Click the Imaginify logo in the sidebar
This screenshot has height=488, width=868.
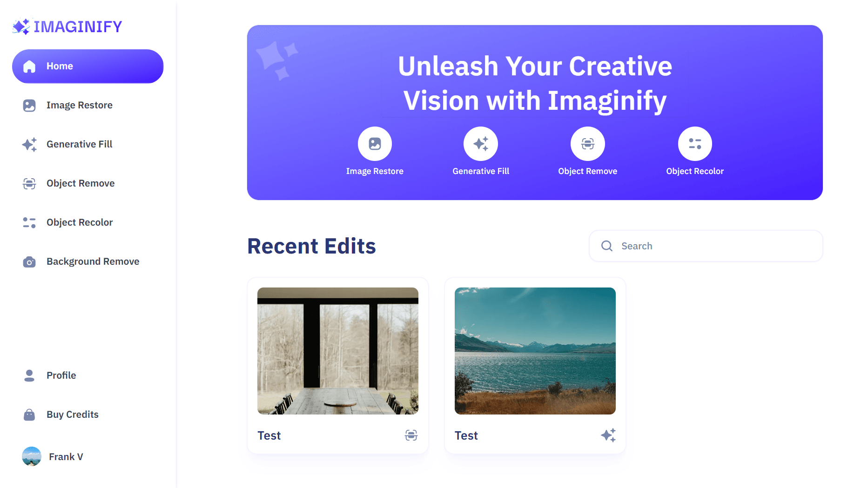(x=67, y=27)
